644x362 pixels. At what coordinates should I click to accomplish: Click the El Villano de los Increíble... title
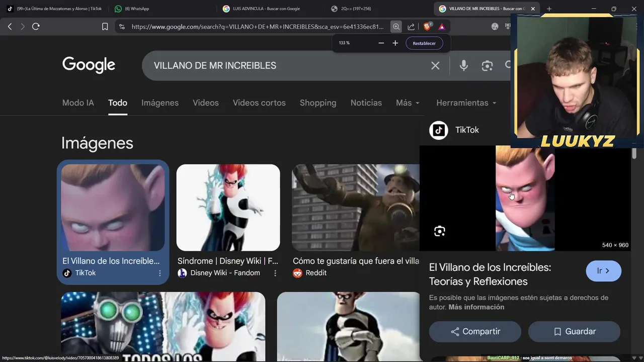111,261
